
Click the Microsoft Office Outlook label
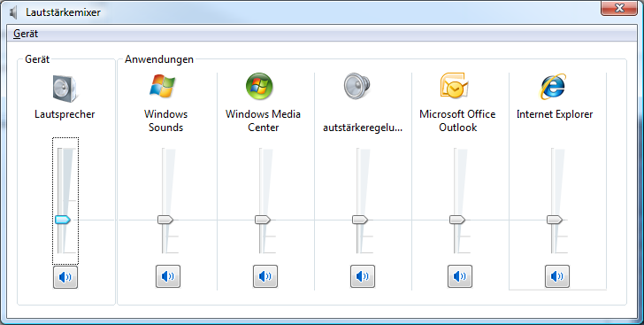[457, 120]
